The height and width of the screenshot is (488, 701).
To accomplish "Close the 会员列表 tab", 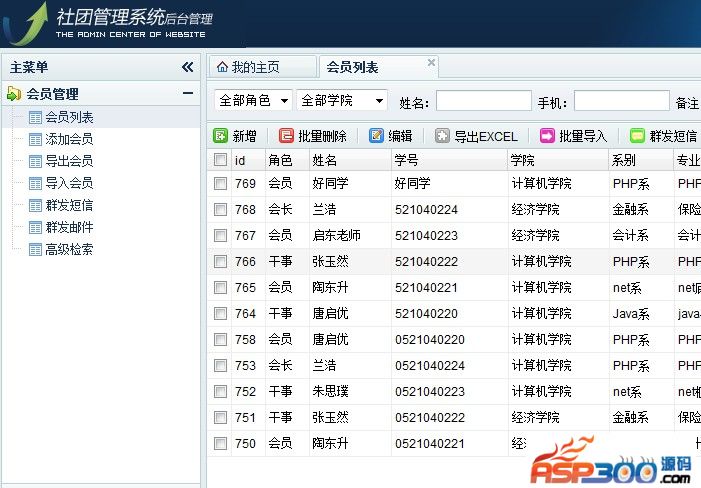I will click(x=432, y=62).
